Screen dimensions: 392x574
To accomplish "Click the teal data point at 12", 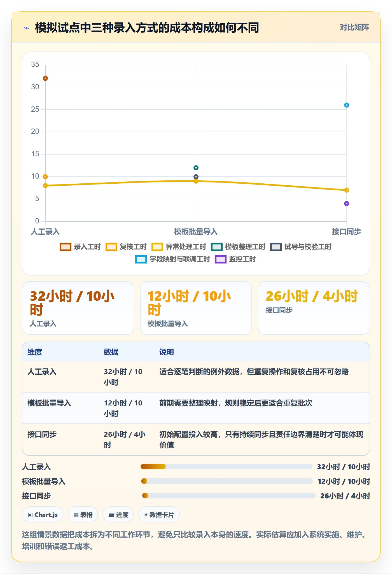I will pyautogui.click(x=196, y=168).
